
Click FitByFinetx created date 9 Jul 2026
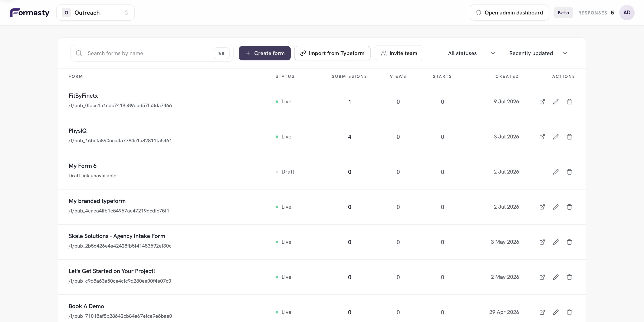pos(506,102)
